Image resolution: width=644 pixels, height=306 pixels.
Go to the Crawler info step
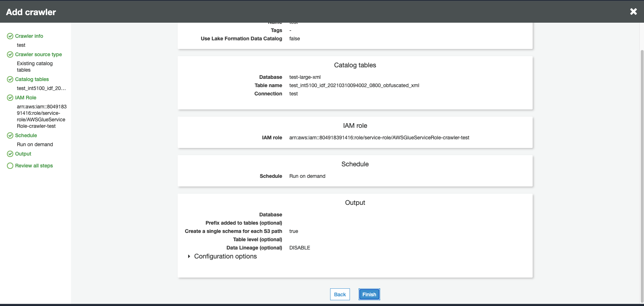(29, 36)
